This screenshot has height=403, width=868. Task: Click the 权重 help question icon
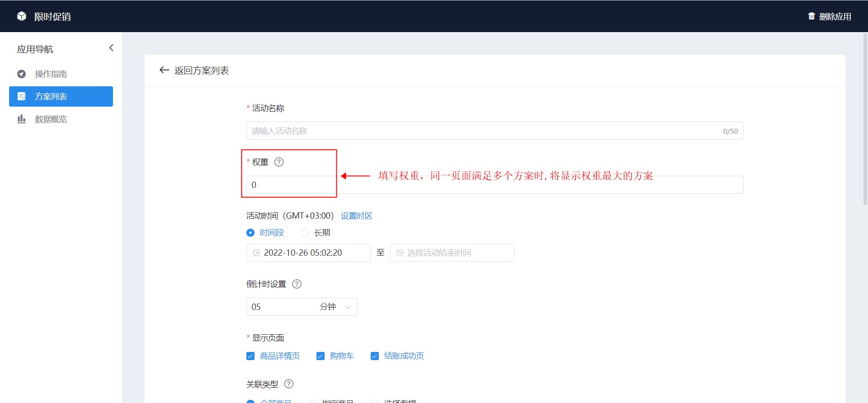tap(279, 162)
